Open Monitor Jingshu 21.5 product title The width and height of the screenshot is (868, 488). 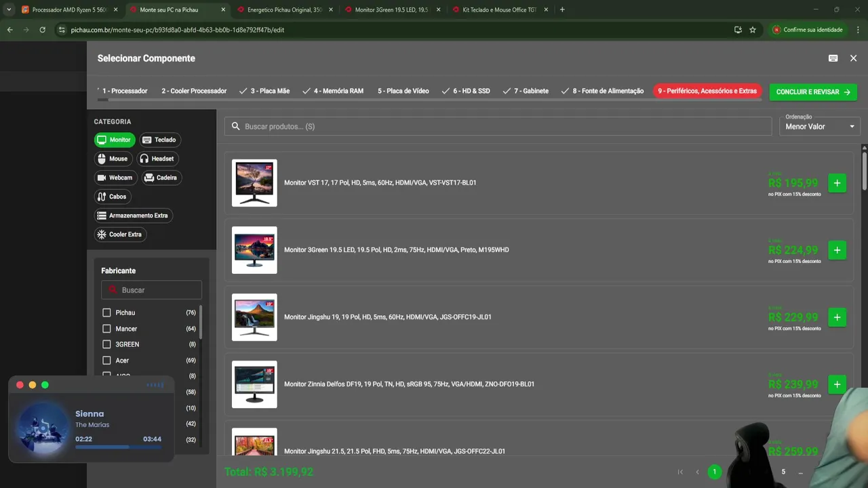coord(394,451)
